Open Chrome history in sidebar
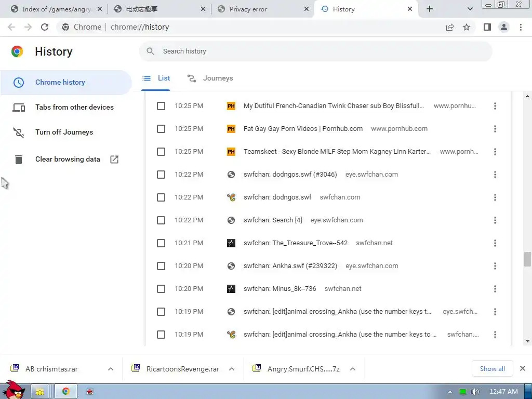 tap(66, 83)
